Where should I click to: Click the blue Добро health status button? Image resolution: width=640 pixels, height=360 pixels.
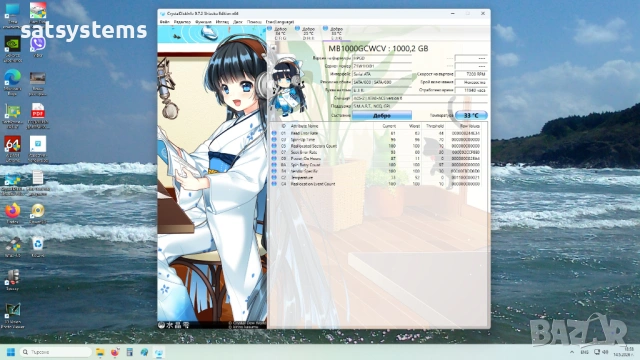coord(382,116)
